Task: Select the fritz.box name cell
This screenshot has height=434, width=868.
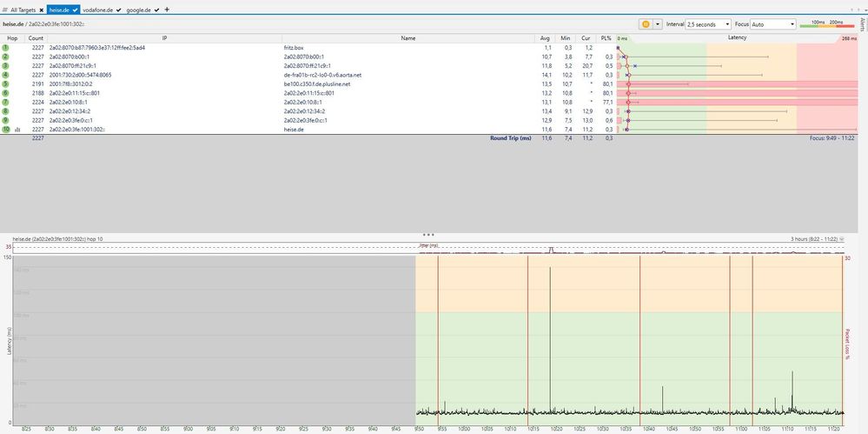Action: pyautogui.click(x=294, y=48)
